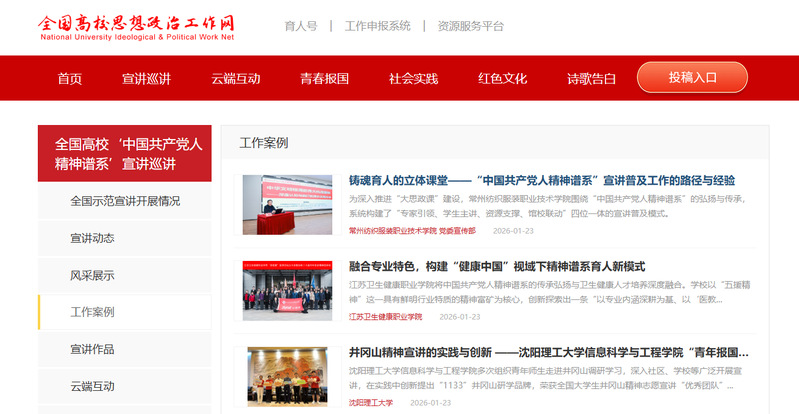Select 首页 in the red navigation bar

coord(70,79)
